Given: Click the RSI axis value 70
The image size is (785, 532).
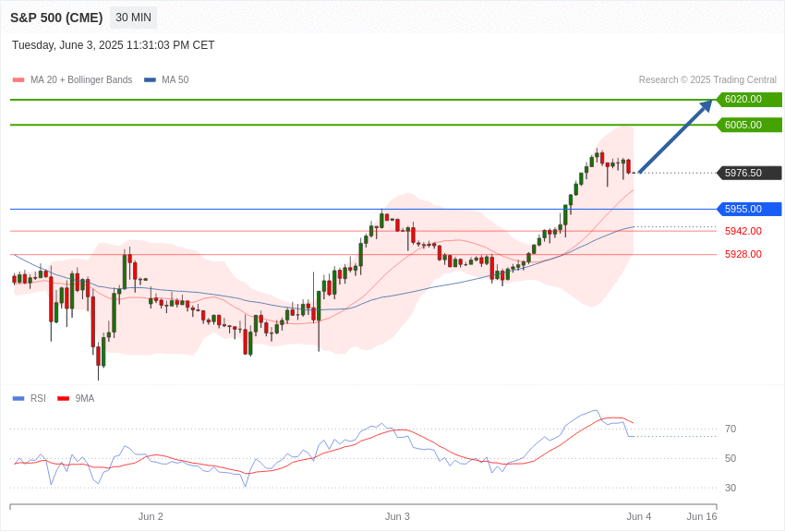Looking at the screenshot, I should pyautogui.click(x=731, y=429).
